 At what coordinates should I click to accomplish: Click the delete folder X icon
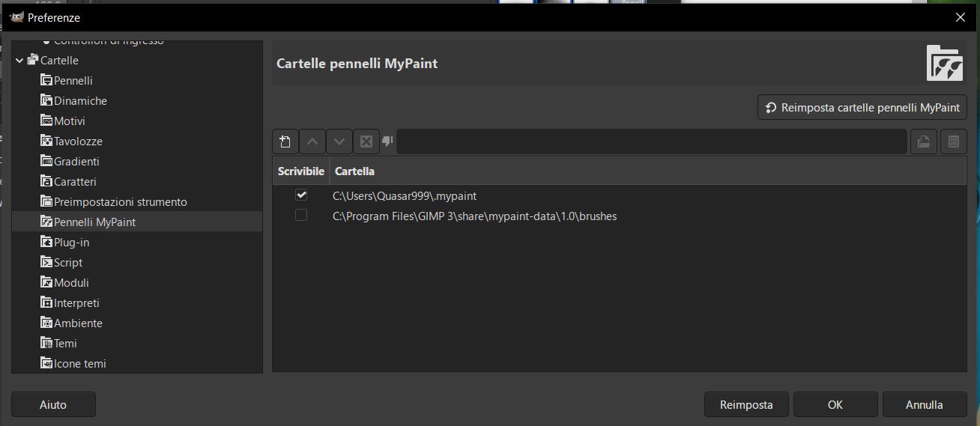pos(366,142)
